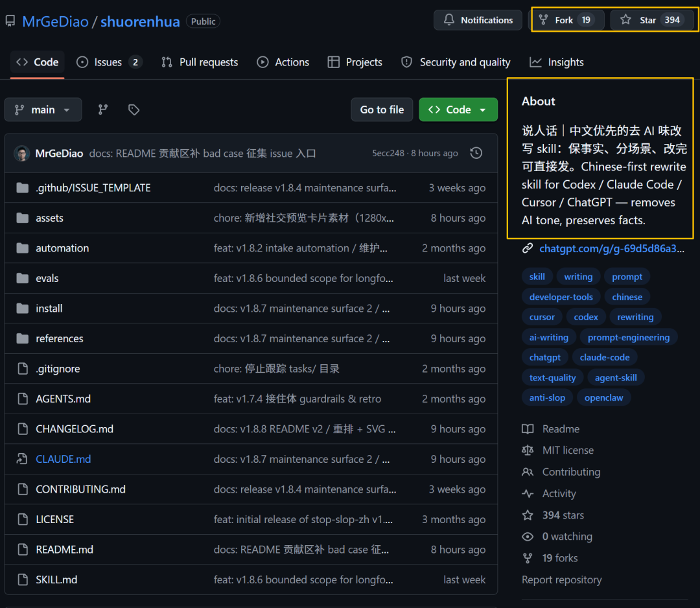Image resolution: width=700 pixels, height=608 pixels.
Task: Open SKILL.md commit message v1.8.6 bounded scope
Action: point(303,579)
